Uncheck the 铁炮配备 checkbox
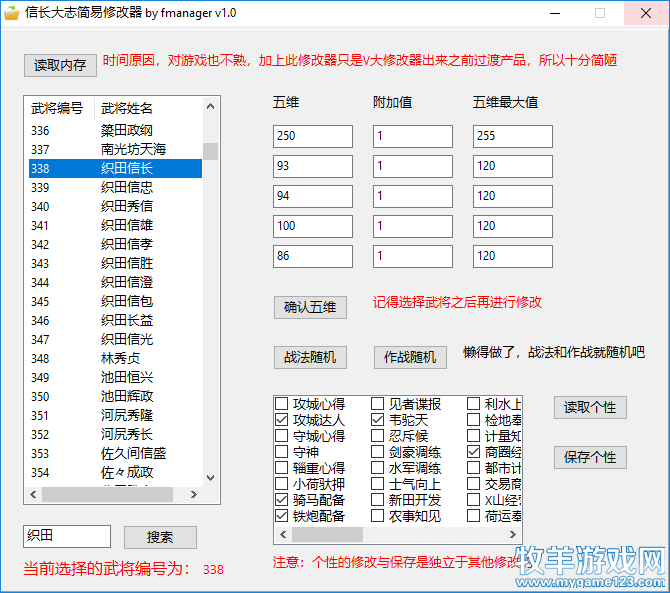The width and height of the screenshot is (670, 593). click(282, 516)
